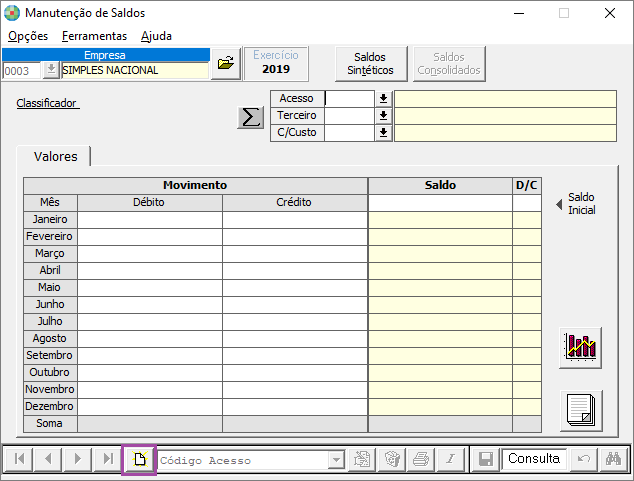Click the sigma summation button
Image resolution: width=634 pixels, height=481 pixels.
[250, 117]
